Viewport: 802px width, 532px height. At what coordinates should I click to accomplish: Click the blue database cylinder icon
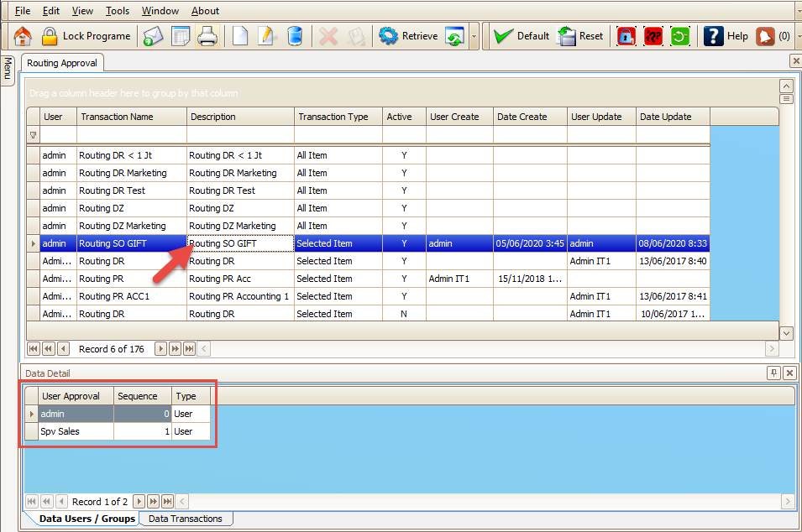coord(294,36)
